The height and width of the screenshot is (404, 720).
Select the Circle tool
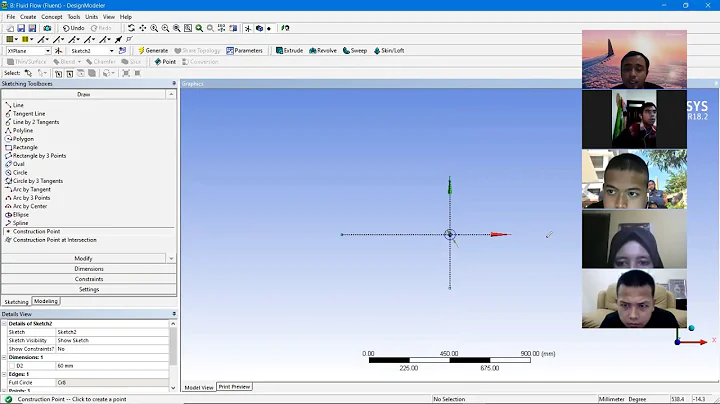click(x=17, y=173)
